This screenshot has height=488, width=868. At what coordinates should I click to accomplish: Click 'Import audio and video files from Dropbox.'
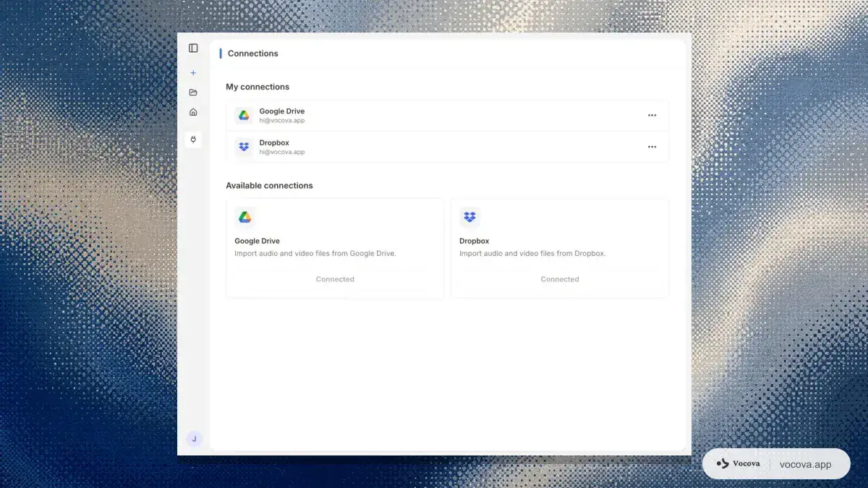click(532, 254)
